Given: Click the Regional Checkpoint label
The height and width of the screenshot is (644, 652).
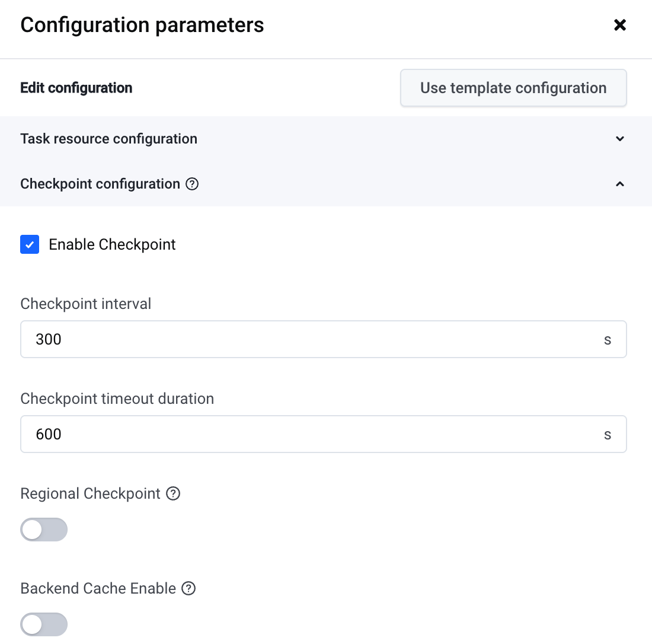Looking at the screenshot, I should (x=90, y=493).
